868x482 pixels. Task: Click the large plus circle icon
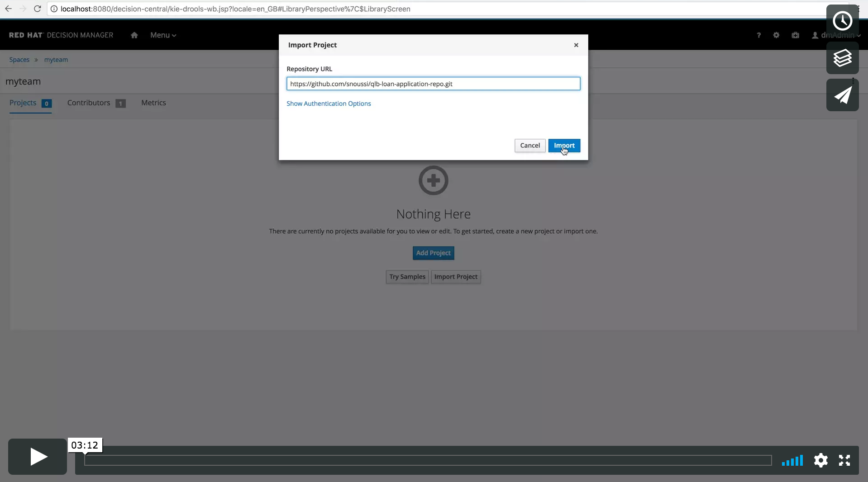tap(433, 180)
